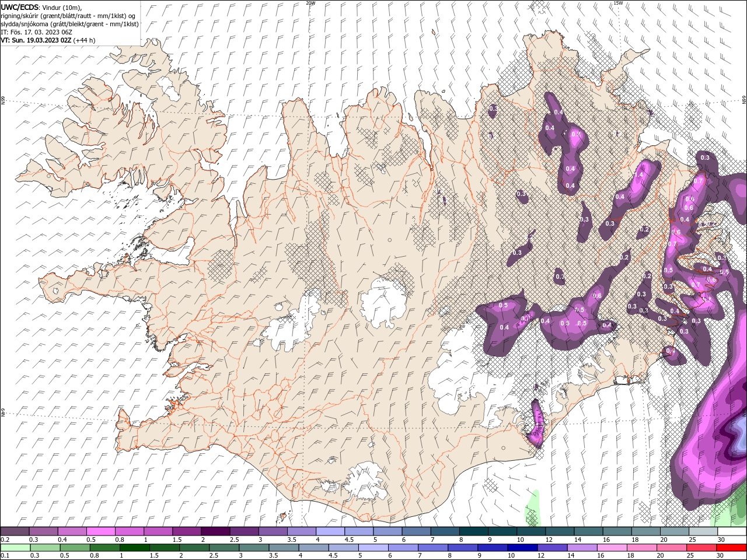Pick the dark teal 8 snow legend swatch
Image resolution: width=747 pixels, height=560 pixels.
474,531
